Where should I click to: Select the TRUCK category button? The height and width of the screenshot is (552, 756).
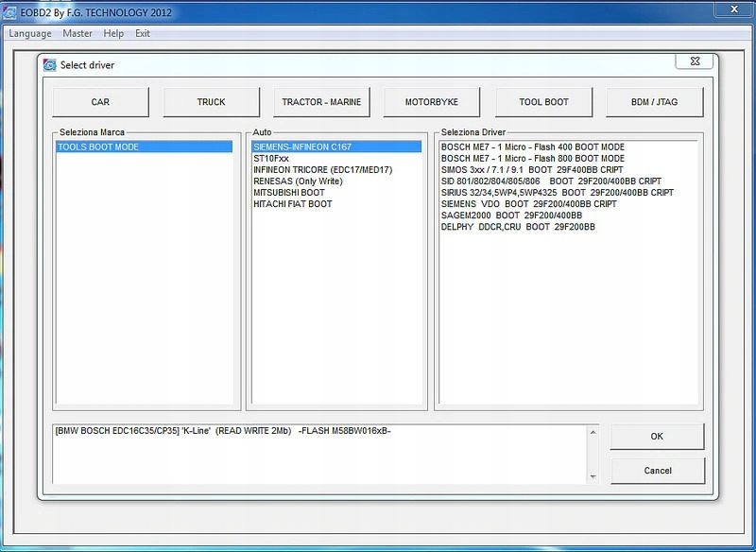click(211, 102)
